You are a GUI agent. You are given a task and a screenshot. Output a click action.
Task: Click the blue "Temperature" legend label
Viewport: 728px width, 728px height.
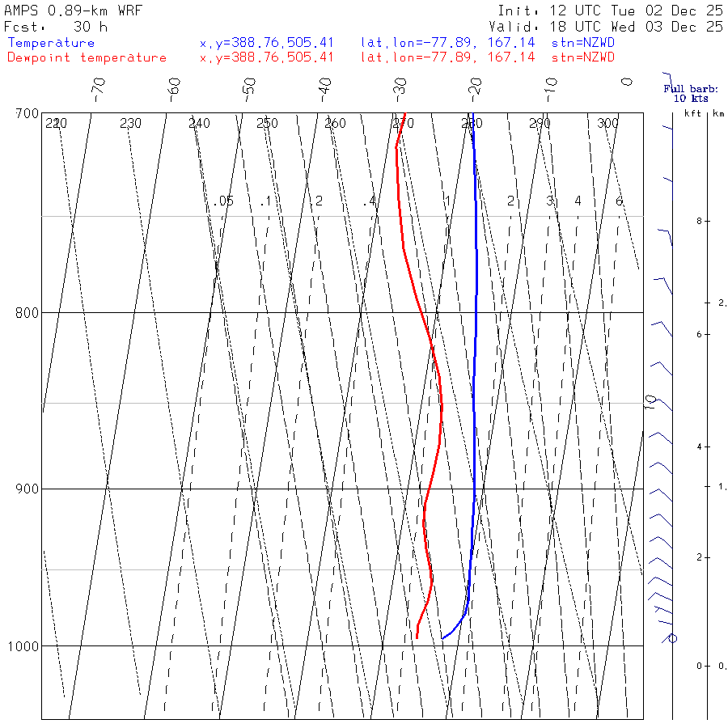51,43
